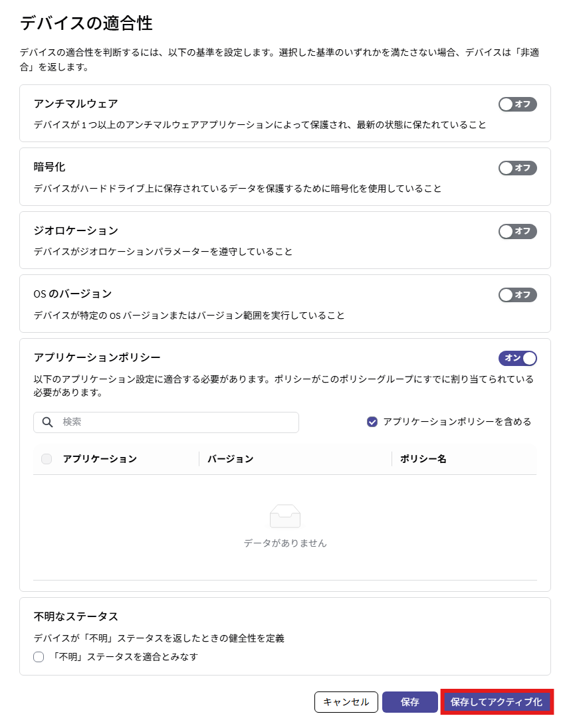
Task: Tick the select-all checkbox in table header
Action: pos(47,459)
